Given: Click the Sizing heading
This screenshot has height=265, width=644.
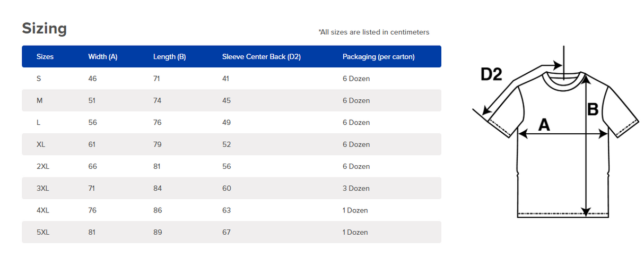Looking at the screenshot, I should [44, 28].
